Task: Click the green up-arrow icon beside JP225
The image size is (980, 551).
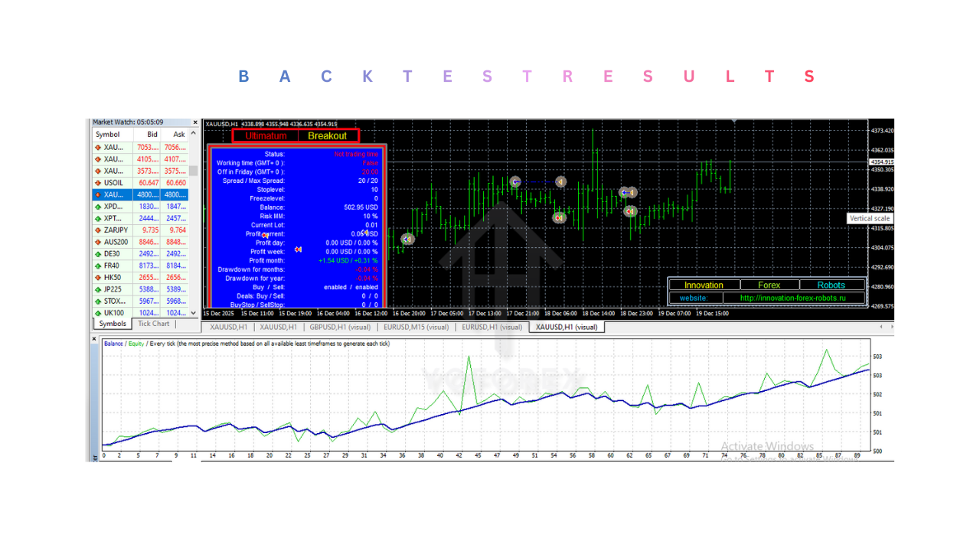Action: click(x=98, y=289)
